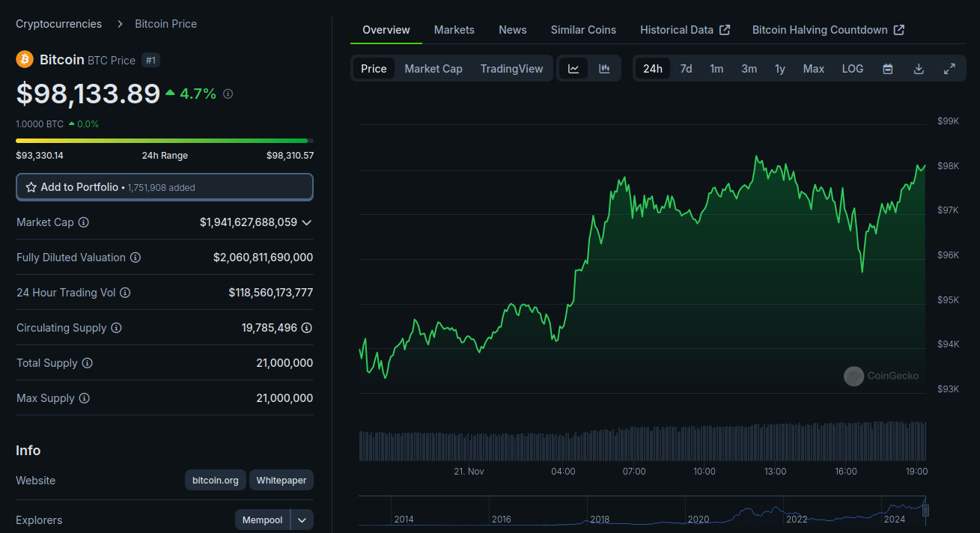The image size is (980, 533).
Task: Open Total Supply info icon
Action: click(x=88, y=363)
